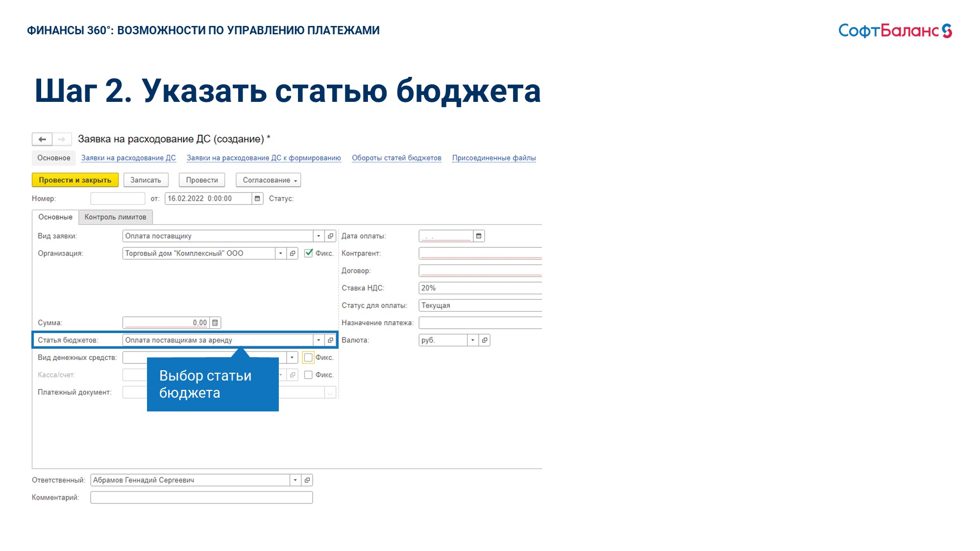Image resolution: width=980 pixels, height=551 pixels.
Task: Click Провести button
Action: pos(202,180)
